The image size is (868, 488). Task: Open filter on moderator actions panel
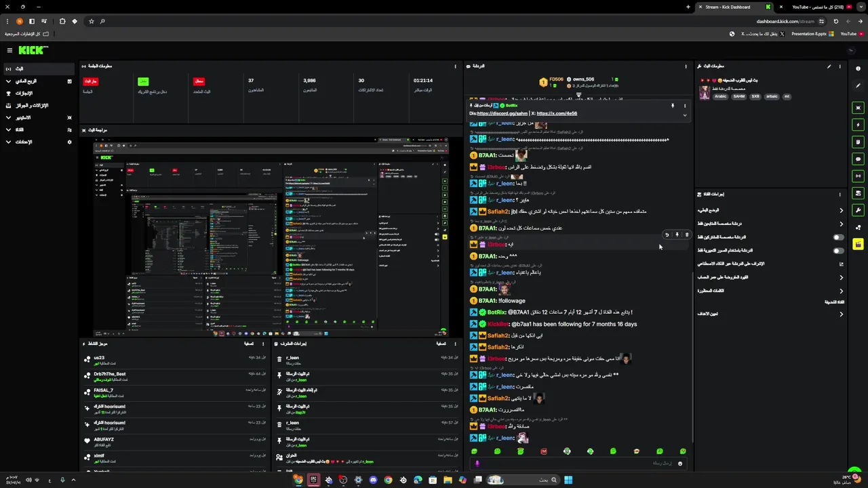(441, 344)
